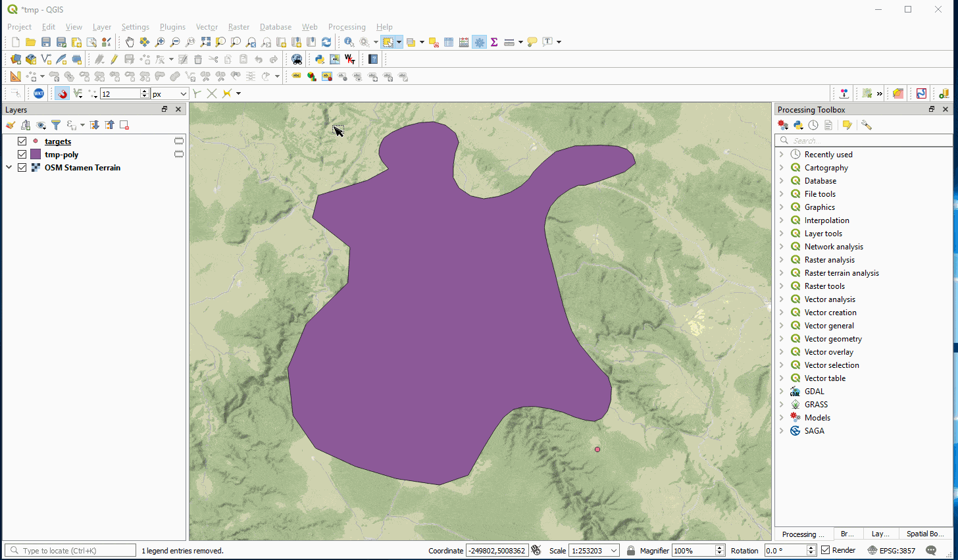This screenshot has height=560, width=958.
Task: Switch to the Browser panel tab
Action: [847, 534]
